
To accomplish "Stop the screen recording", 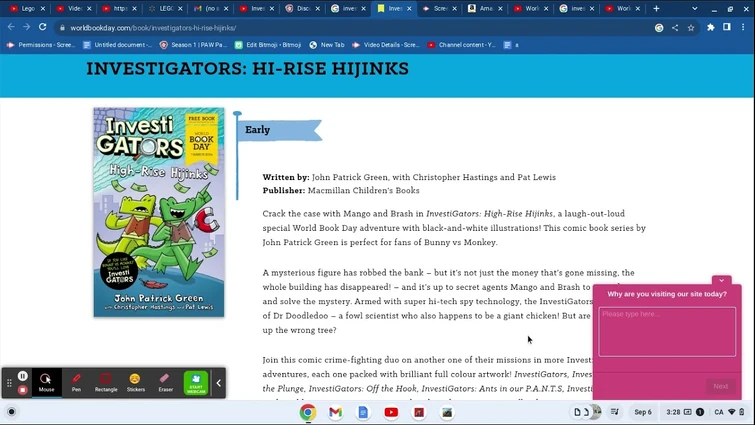I will (x=23, y=390).
